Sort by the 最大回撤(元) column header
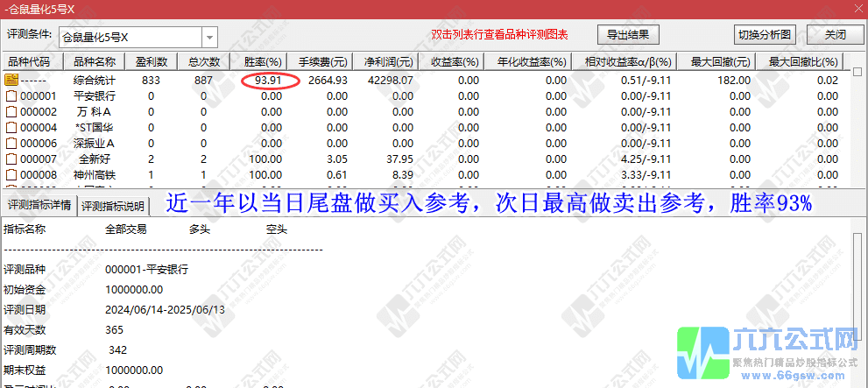The width and height of the screenshot is (868, 388). (721, 62)
